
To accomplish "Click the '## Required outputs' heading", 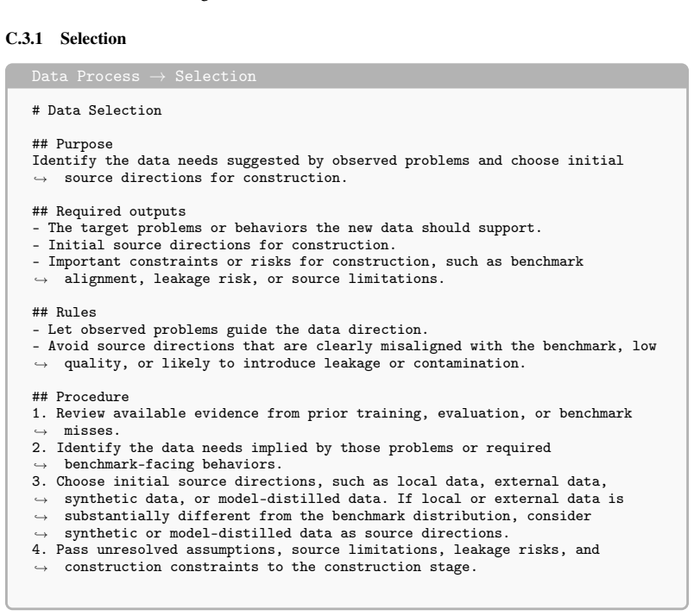I will (x=109, y=211).
